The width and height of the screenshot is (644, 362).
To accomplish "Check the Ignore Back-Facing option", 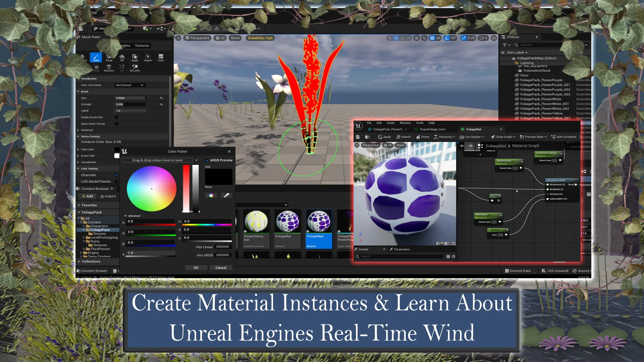I will coord(116,123).
